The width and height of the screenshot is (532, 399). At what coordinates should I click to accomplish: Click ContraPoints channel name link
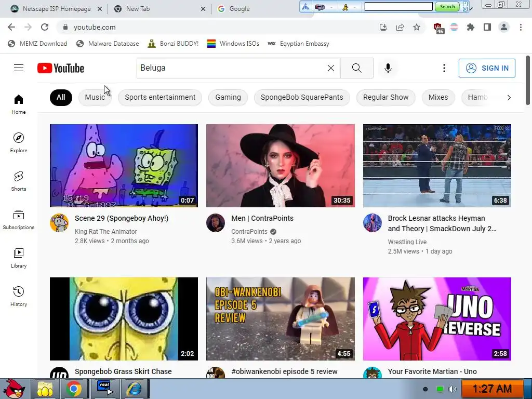249,231
